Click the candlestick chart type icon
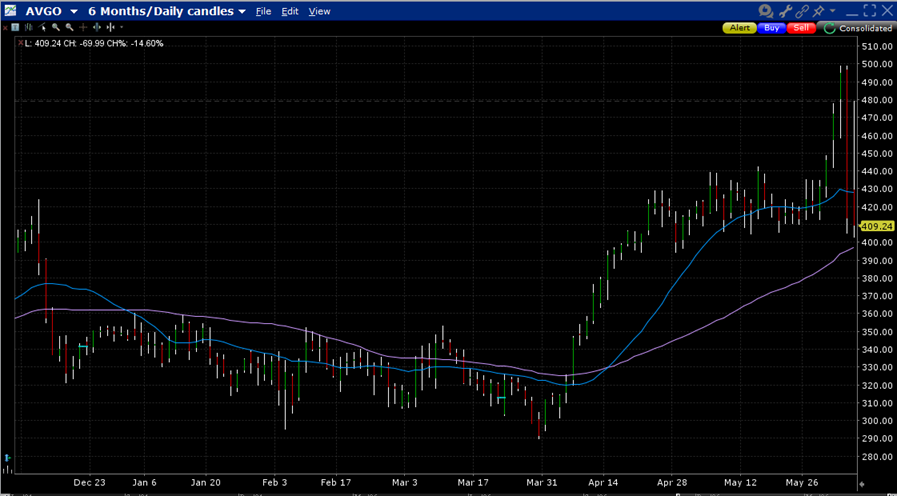The image size is (897, 496). click(x=29, y=27)
